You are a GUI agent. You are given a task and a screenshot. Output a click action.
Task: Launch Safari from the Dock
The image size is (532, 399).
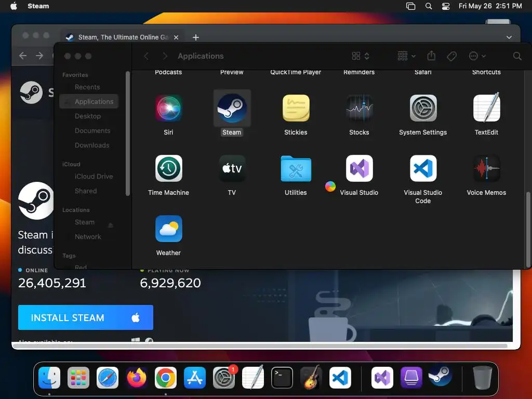[x=108, y=377]
